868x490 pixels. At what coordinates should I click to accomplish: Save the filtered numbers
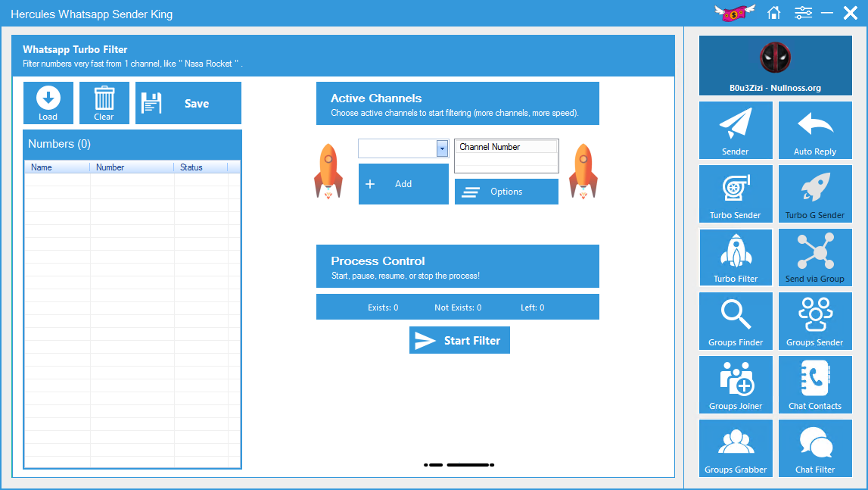[188, 103]
